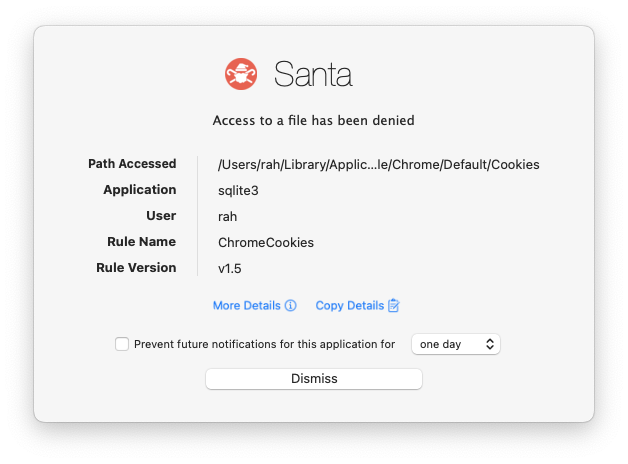Click the 'User' field label
The width and height of the screenshot is (628, 464).
click(x=160, y=216)
